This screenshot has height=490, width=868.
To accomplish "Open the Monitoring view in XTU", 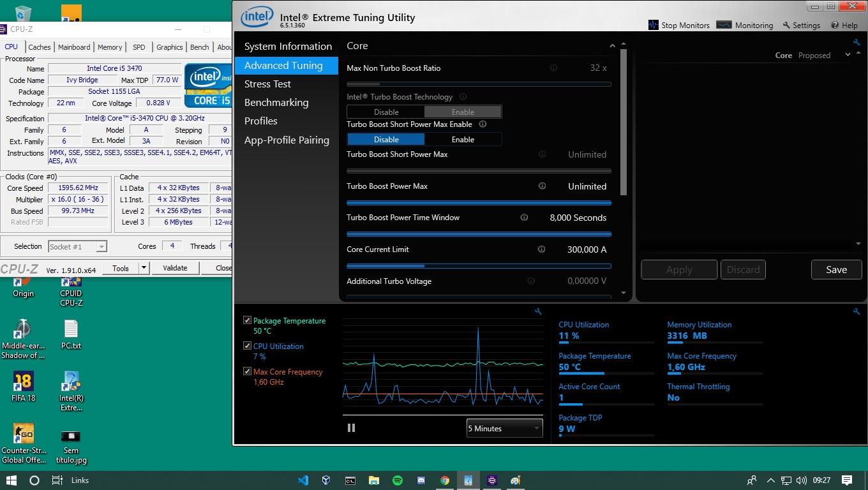I will point(745,26).
